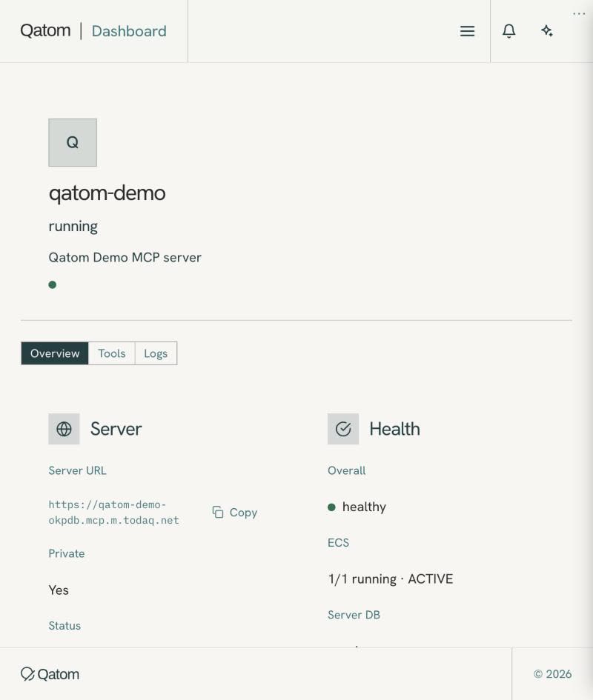This screenshot has height=700, width=593.
Task: Switch to the Tools tab
Action: [x=112, y=353]
